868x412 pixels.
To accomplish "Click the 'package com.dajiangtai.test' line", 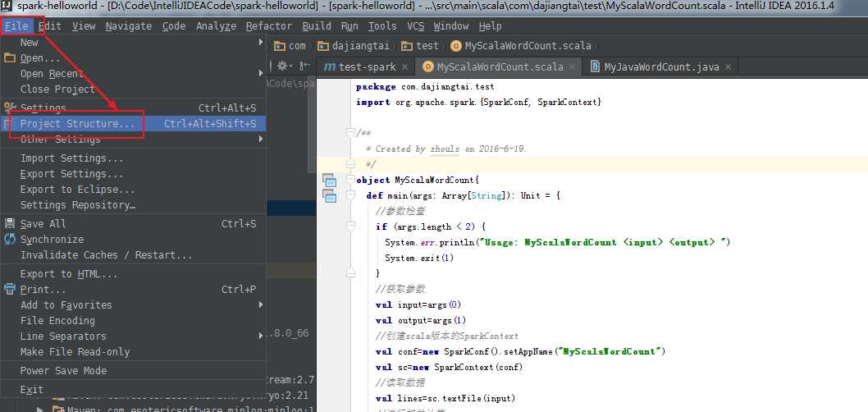I will (x=425, y=87).
